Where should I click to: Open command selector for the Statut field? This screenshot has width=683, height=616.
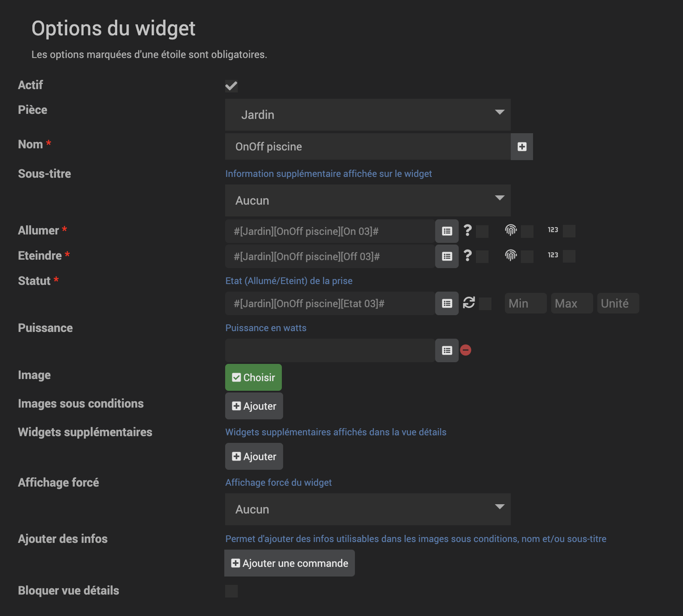coord(447,303)
